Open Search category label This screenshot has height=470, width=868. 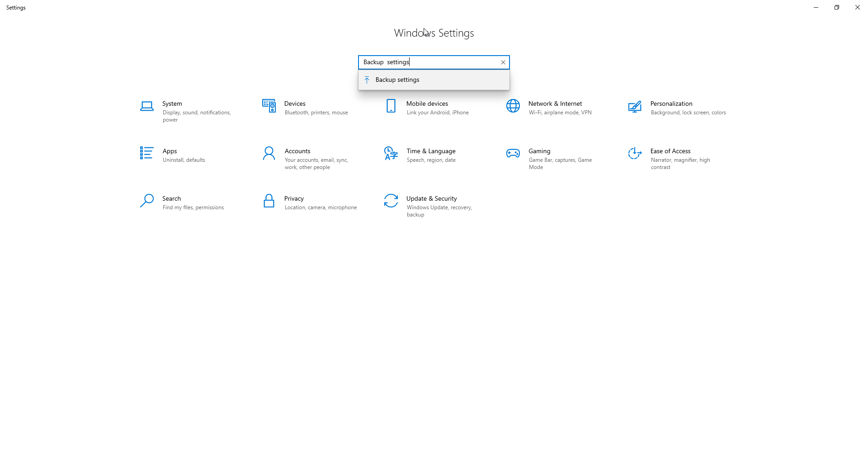(x=171, y=199)
